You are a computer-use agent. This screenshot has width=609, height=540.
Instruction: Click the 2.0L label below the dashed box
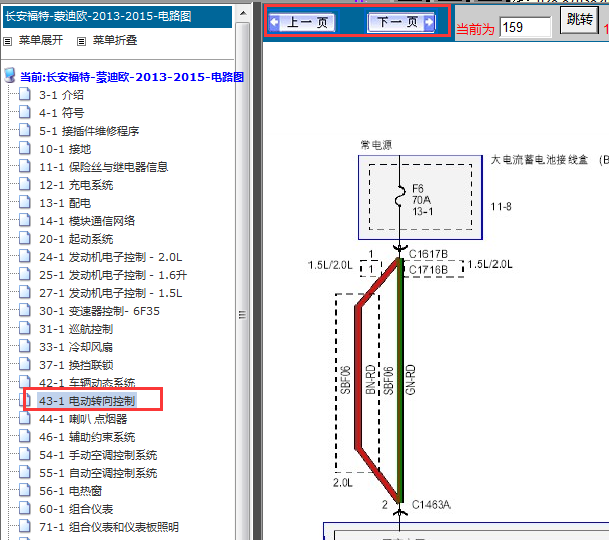point(342,483)
